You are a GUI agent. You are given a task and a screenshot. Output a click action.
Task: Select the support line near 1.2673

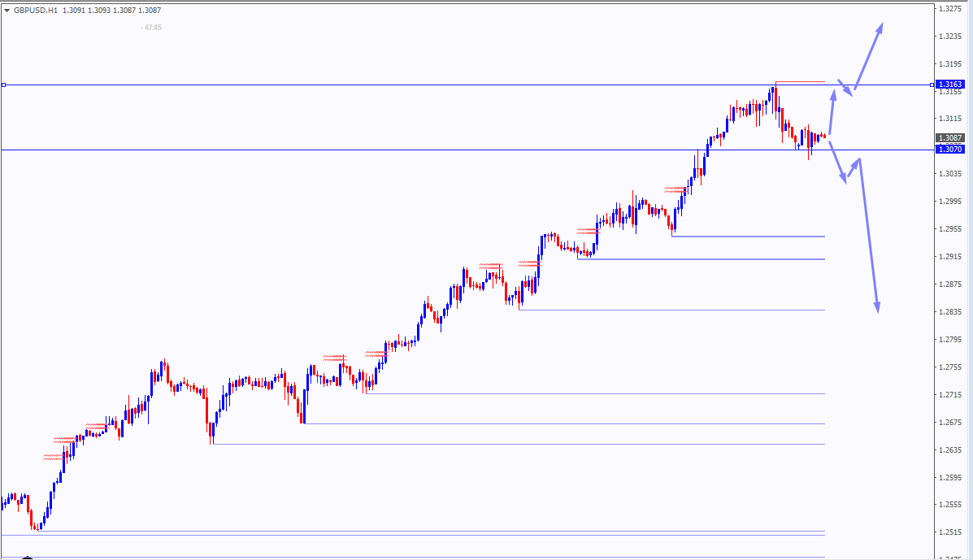pos(563,423)
